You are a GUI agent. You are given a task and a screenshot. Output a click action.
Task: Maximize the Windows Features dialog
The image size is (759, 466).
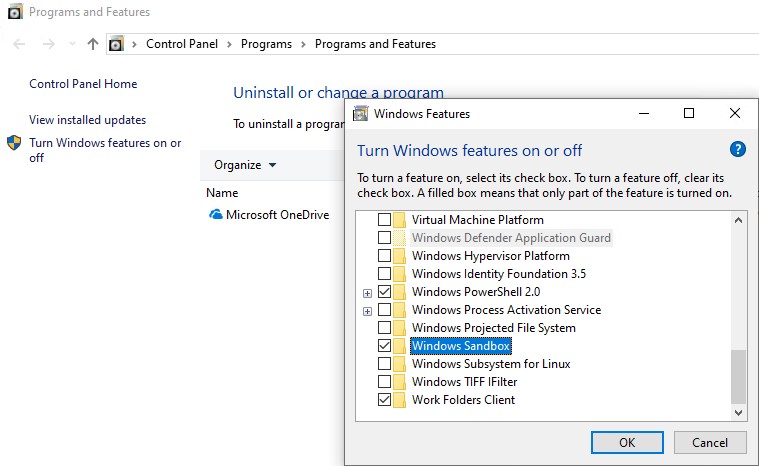(x=689, y=113)
